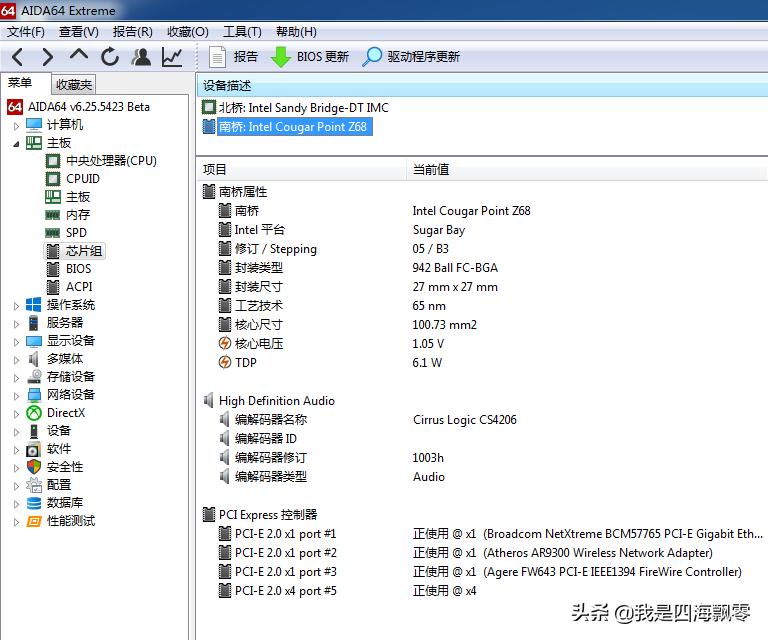Click the refresh toolbar icon
The height and width of the screenshot is (640, 768).
coord(110,57)
